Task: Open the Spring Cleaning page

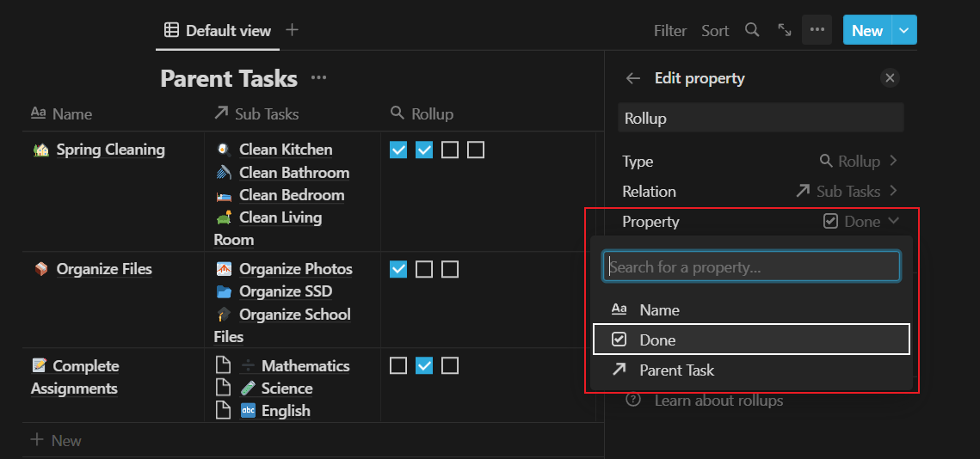Action: 111,150
